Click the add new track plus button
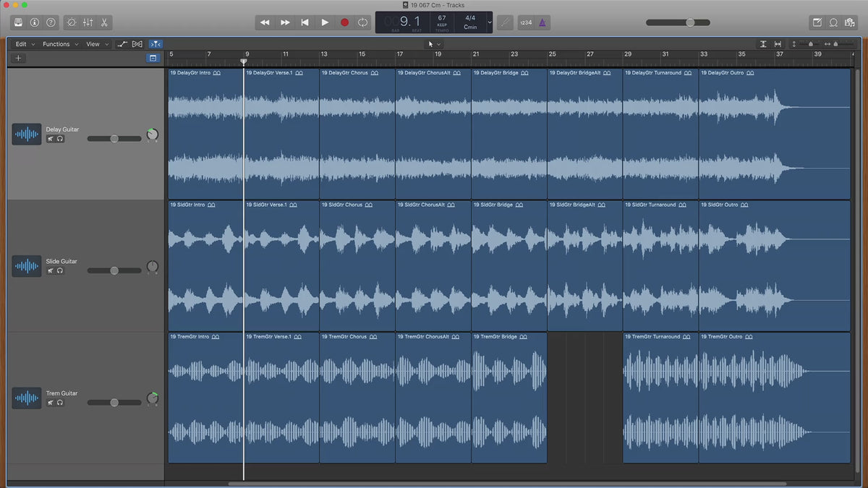Screen dimensions: 868x488 [18, 58]
